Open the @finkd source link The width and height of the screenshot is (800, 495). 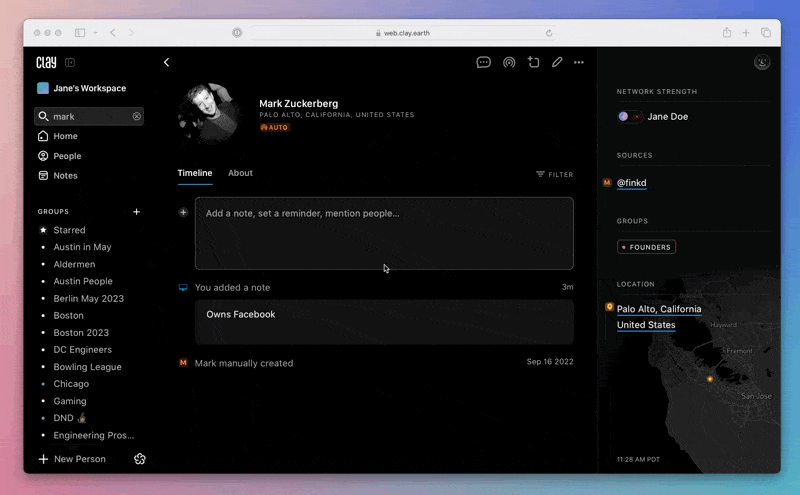click(x=631, y=183)
